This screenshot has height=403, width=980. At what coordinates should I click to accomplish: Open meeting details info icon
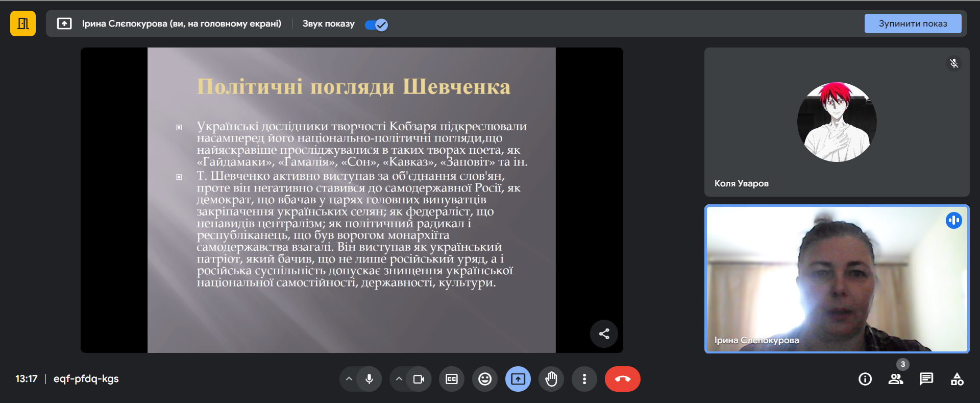(x=865, y=379)
